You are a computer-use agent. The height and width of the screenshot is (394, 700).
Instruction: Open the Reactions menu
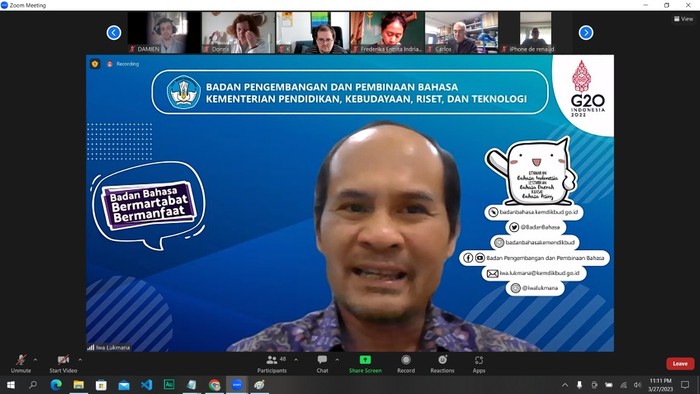[442, 364]
